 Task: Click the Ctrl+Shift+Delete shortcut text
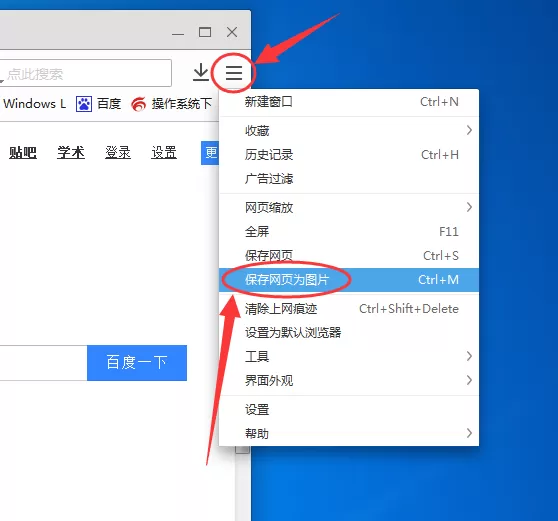(x=409, y=309)
